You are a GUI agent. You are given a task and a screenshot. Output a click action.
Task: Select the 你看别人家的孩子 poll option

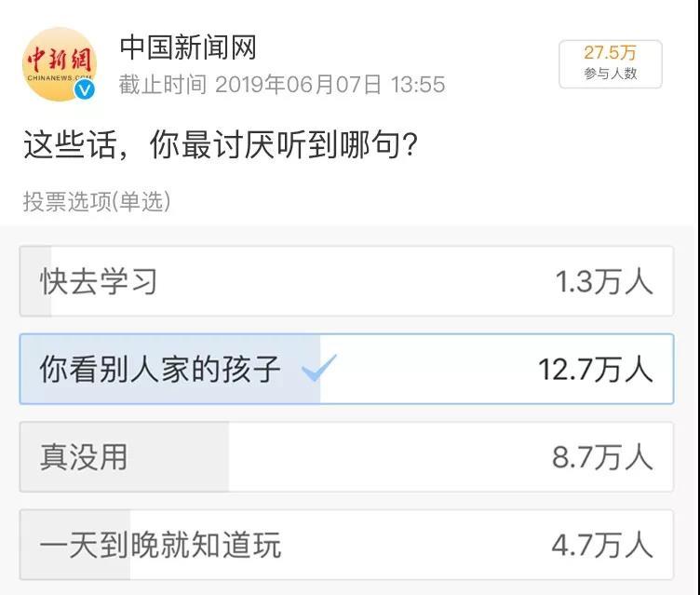click(346, 369)
